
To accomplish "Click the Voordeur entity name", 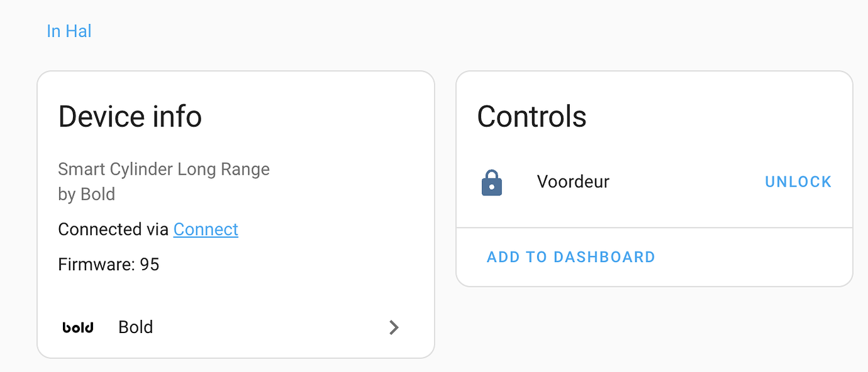I will (573, 182).
